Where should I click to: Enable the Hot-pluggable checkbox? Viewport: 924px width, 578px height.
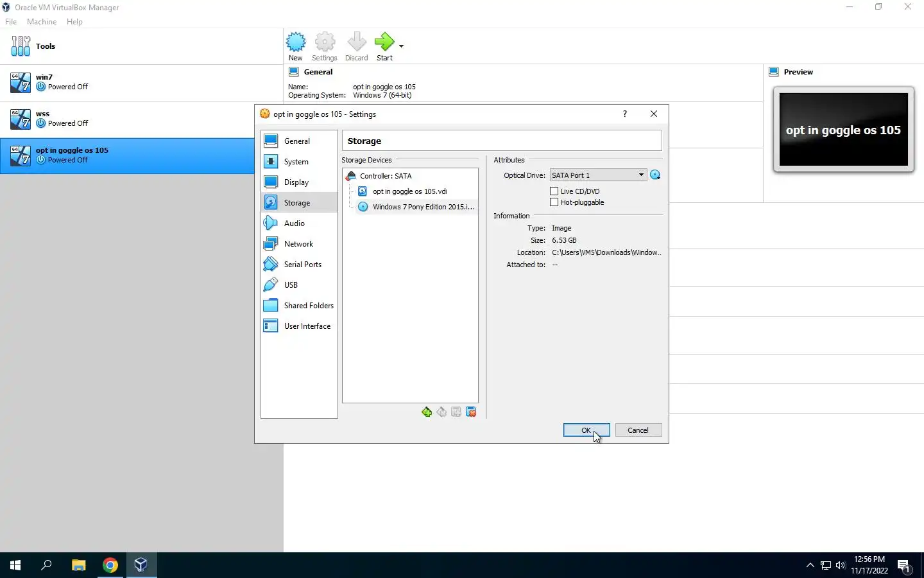(554, 202)
